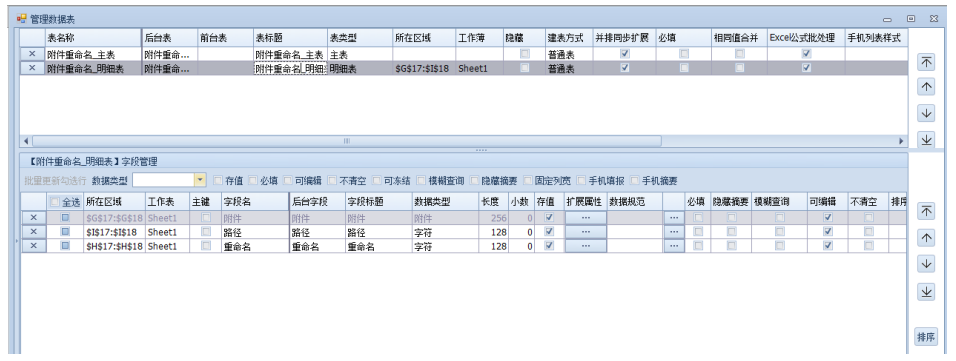
Task: Delete the 路径 field row with ×
Action: tap(34, 231)
